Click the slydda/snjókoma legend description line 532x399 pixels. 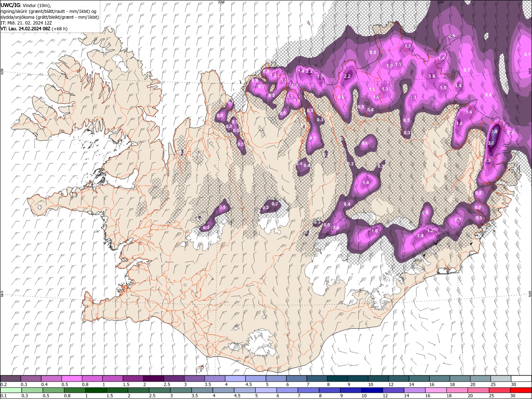(49, 17)
